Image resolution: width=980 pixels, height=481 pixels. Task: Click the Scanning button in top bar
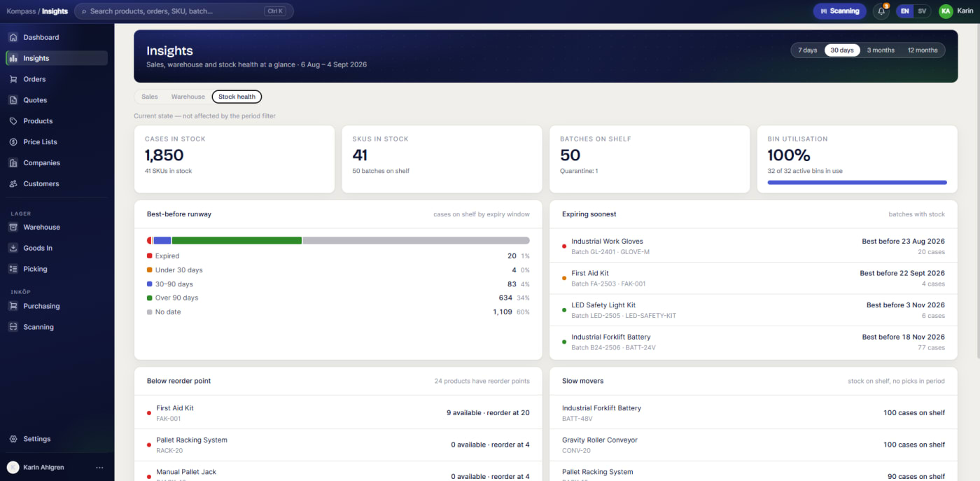(839, 11)
